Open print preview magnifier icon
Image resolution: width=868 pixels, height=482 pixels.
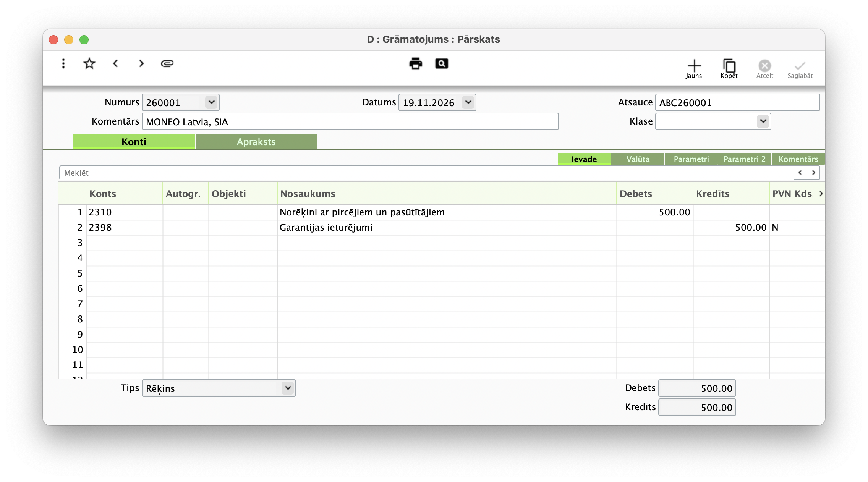click(441, 63)
